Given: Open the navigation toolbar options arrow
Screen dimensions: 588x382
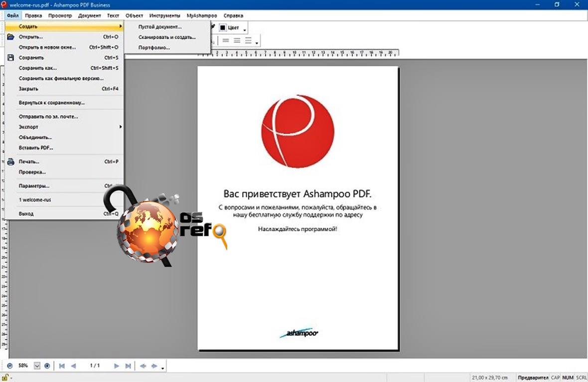Looking at the screenshot, I should pyautogui.click(x=163, y=368).
